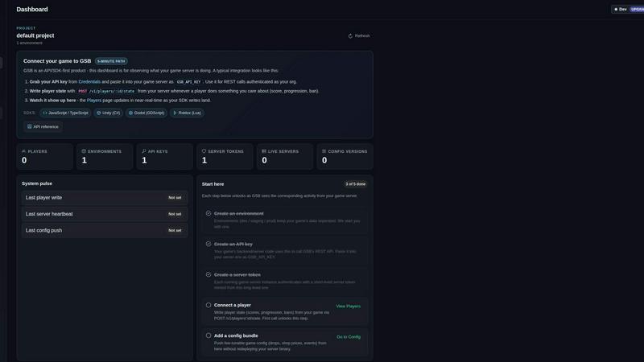The width and height of the screenshot is (644, 362).
Task: Click the key icon in the API Keys card
Action: pyautogui.click(x=144, y=151)
